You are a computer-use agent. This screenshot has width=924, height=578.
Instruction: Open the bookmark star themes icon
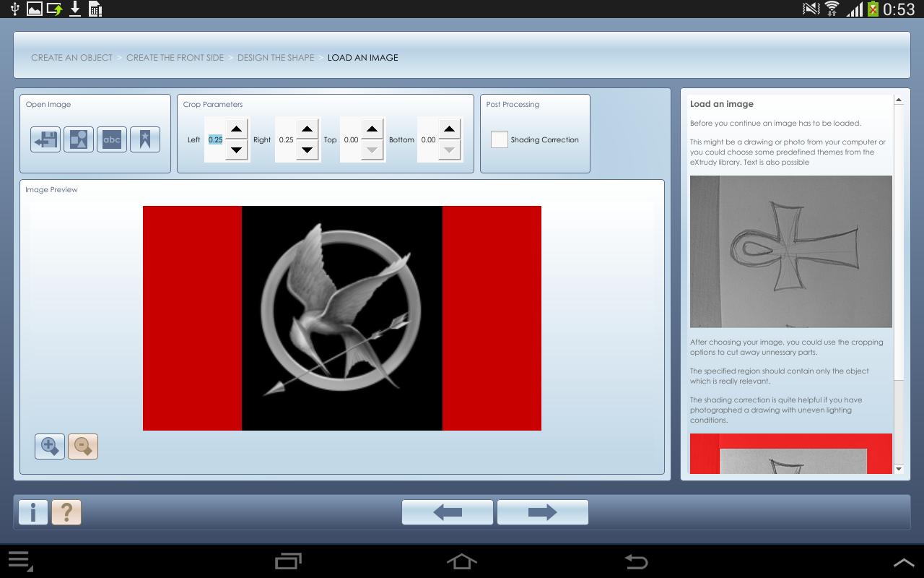click(145, 139)
